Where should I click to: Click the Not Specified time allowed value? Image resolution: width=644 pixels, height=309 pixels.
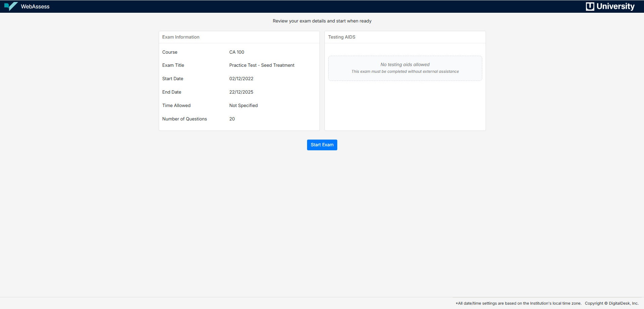243,106
